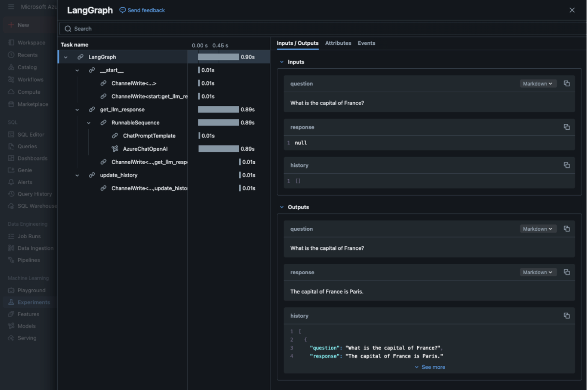
Task: Open the Serving sidebar icon
Action: [x=11, y=337]
